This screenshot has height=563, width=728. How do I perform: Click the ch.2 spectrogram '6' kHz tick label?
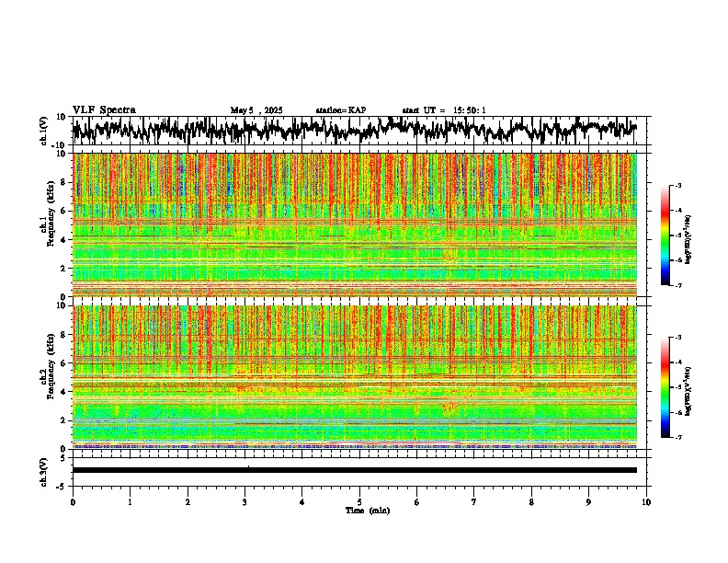tap(65, 363)
